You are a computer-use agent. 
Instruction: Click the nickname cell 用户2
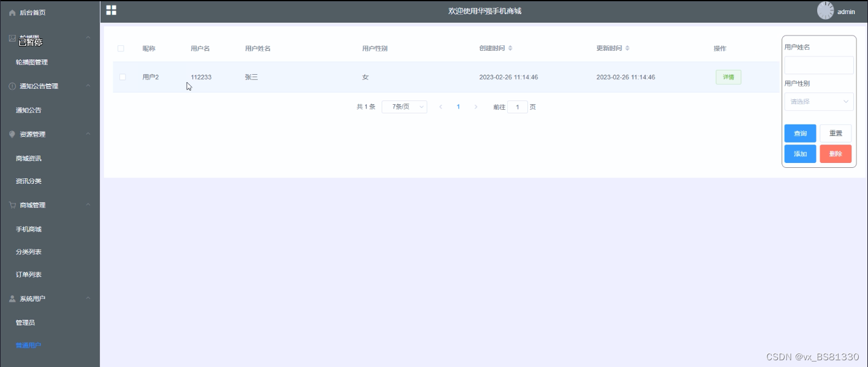(x=151, y=77)
